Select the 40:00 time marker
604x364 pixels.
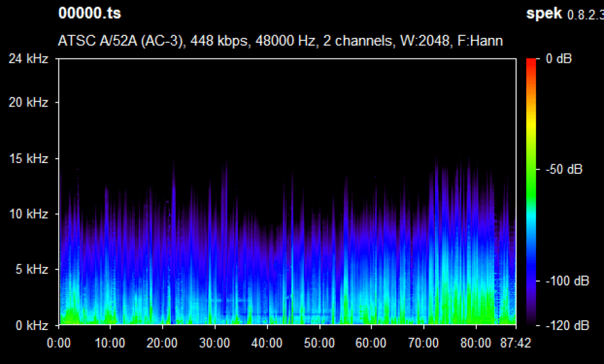pyautogui.click(x=267, y=343)
